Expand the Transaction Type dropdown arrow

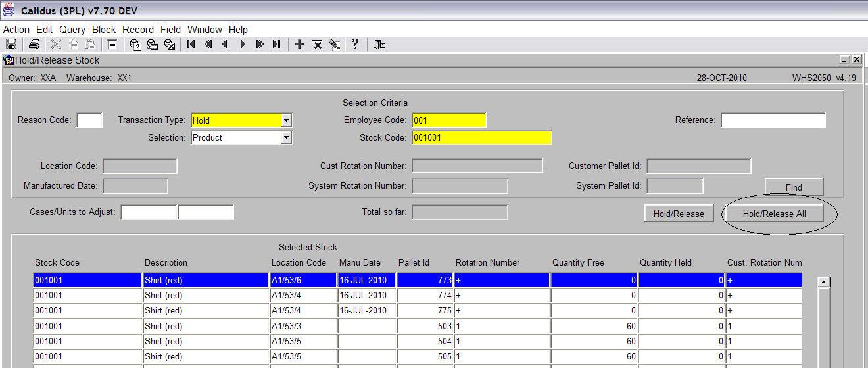(286, 120)
